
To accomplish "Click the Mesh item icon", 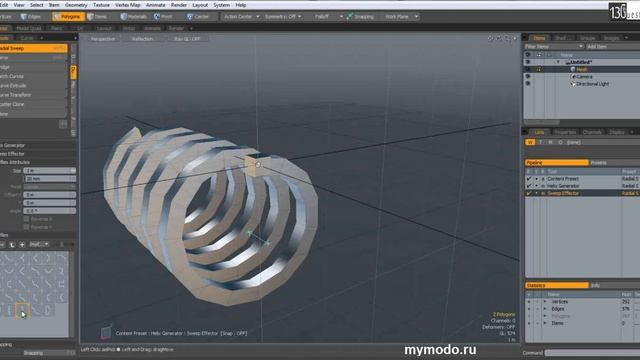I will pos(573,69).
